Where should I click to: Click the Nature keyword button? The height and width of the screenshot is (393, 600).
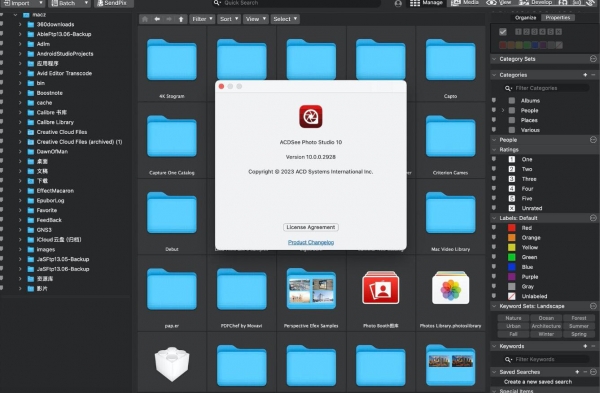coord(513,318)
